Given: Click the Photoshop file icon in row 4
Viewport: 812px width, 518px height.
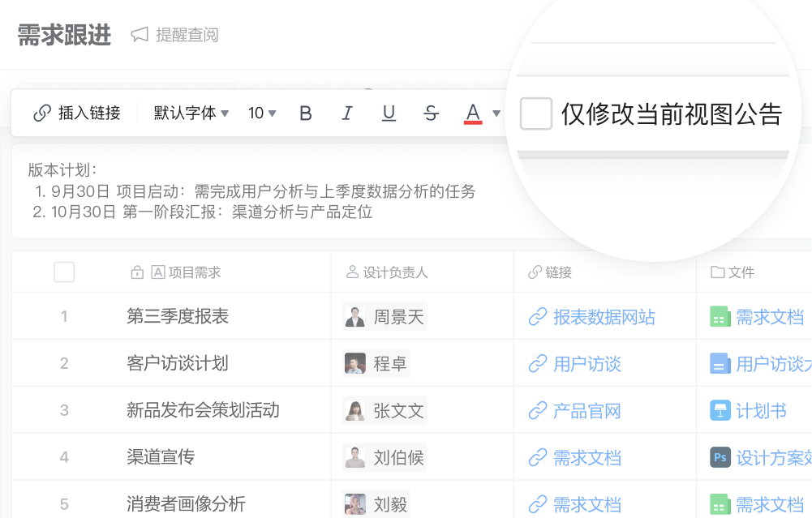Looking at the screenshot, I should pos(720,457).
